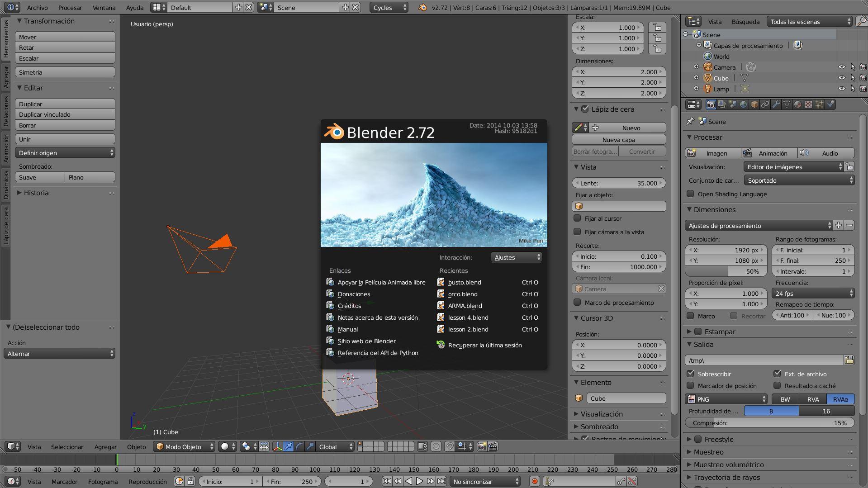
Task: Open the PNG file format dropdown
Action: click(x=726, y=399)
